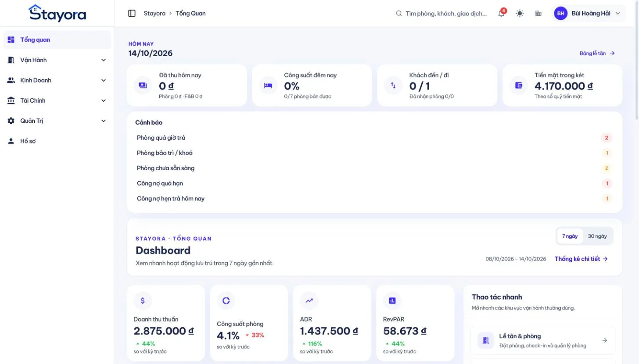Click the BH user avatar
The height and width of the screenshot is (364, 639).
click(x=560, y=13)
